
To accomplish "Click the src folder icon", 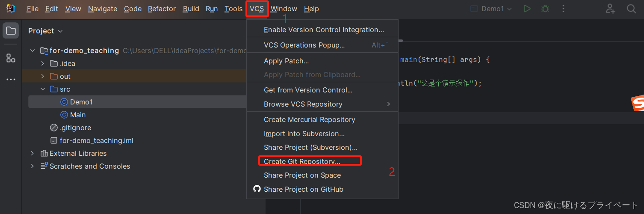I will [x=54, y=89].
